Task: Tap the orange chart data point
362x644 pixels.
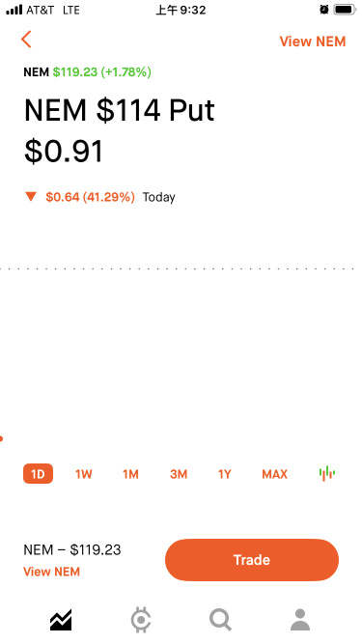Action: [1, 439]
